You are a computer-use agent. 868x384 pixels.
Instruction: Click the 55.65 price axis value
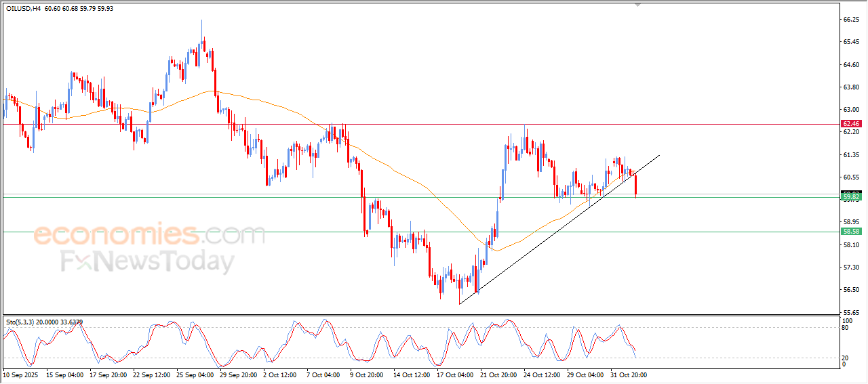tap(850, 312)
